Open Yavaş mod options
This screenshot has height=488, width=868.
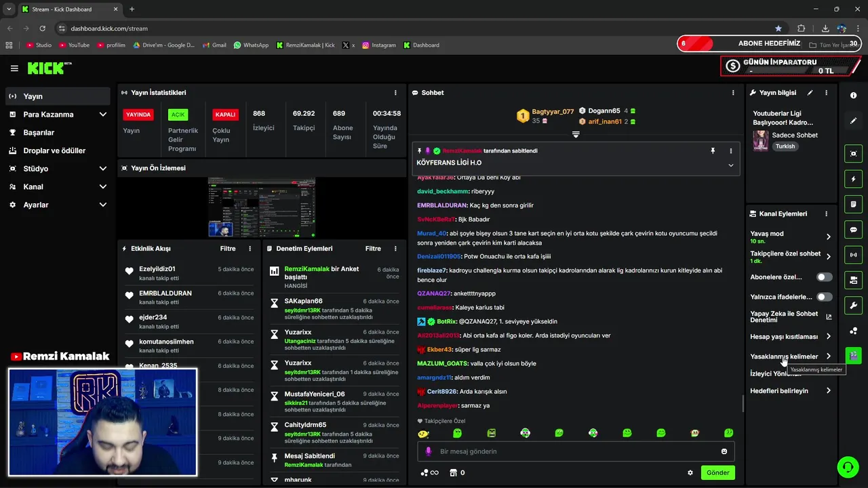click(x=791, y=237)
